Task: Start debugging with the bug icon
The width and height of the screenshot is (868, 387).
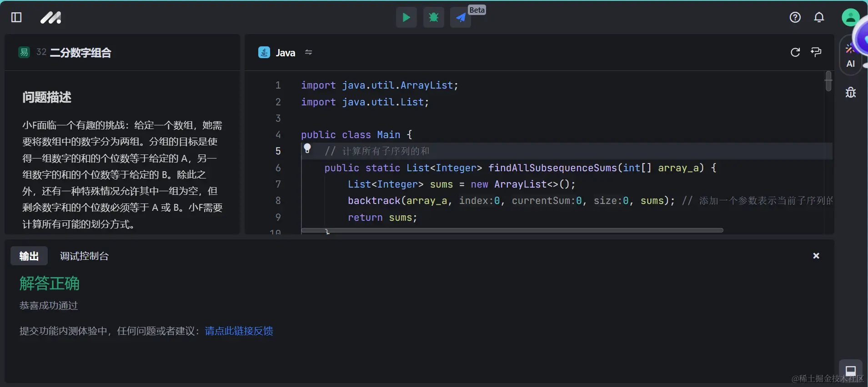Action: (x=433, y=18)
